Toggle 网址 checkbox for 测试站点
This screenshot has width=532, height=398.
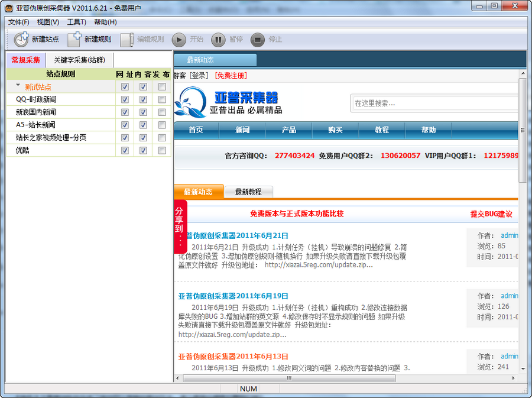125,87
